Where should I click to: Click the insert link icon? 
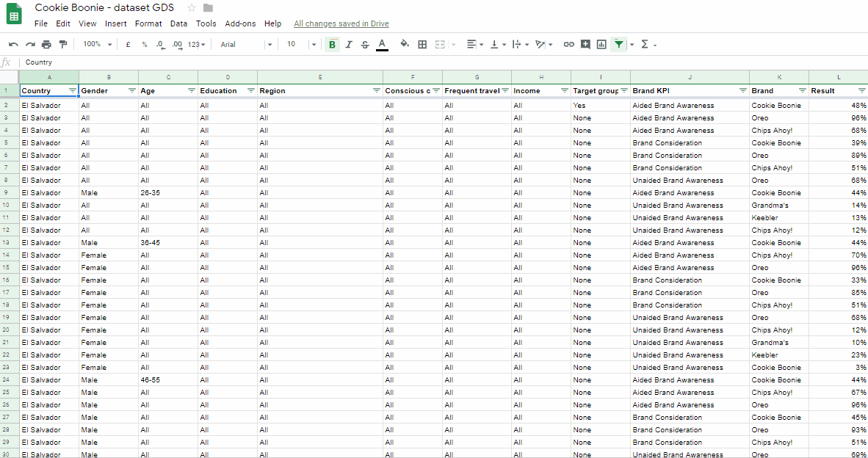[x=568, y=44]
